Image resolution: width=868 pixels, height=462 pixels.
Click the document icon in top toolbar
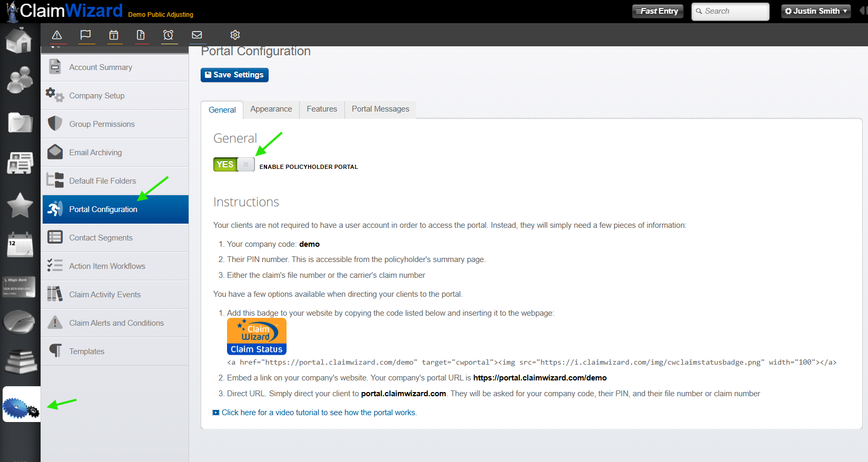point(141,35)
